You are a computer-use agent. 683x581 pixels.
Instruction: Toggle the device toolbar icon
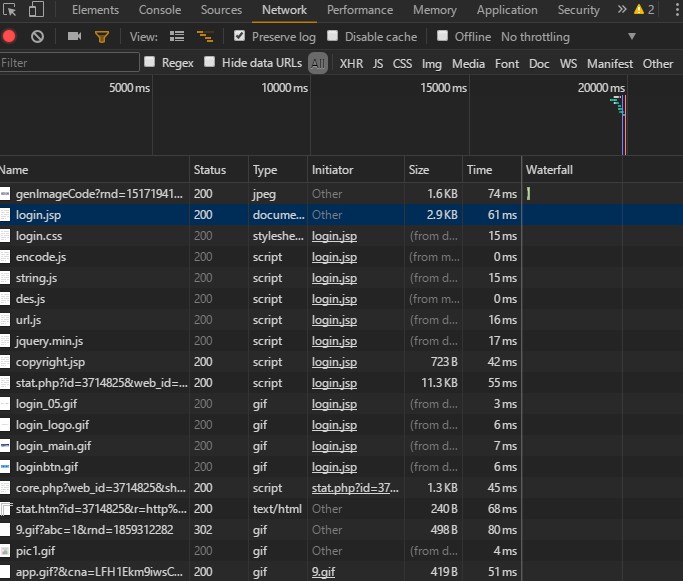point(35,10)
